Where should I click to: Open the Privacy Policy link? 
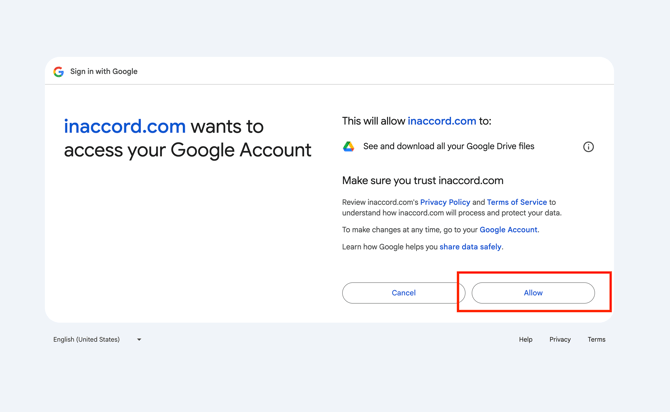[x=445, y=202]
